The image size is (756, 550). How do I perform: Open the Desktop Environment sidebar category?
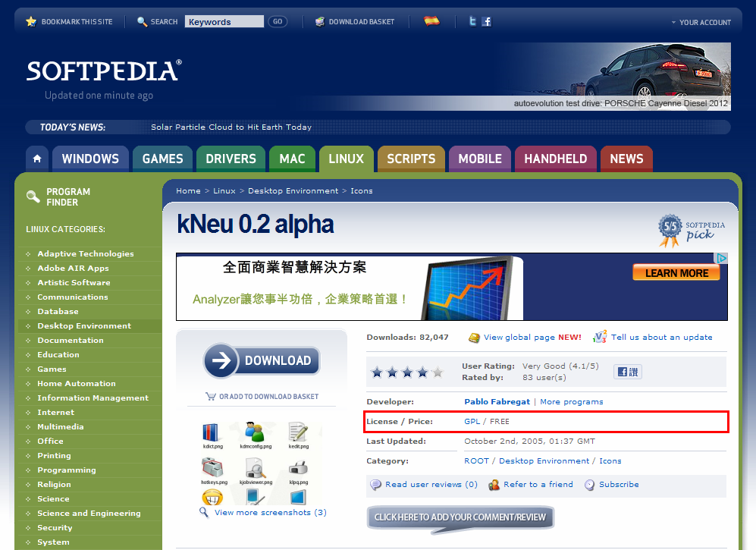(x=84, y=326)
